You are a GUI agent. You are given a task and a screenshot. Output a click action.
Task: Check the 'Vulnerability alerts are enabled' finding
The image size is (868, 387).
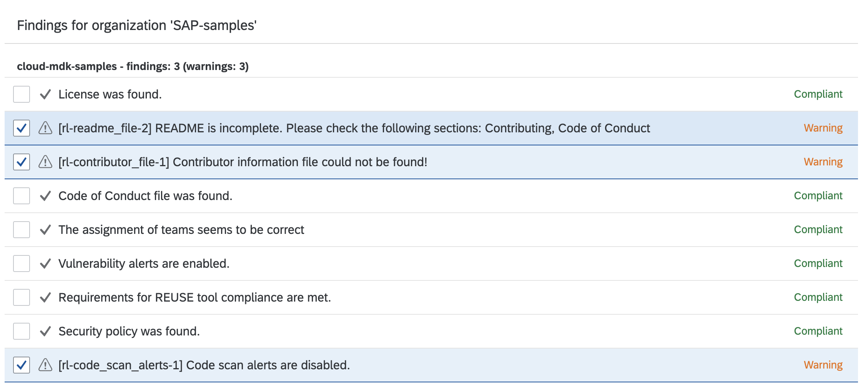(x=21, y=264)
